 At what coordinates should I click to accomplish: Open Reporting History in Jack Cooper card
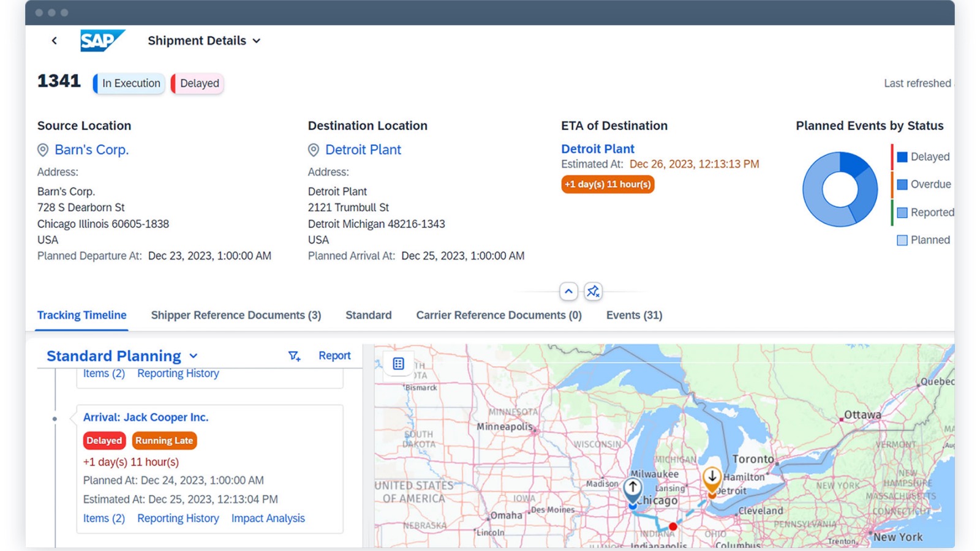[178, 519]
